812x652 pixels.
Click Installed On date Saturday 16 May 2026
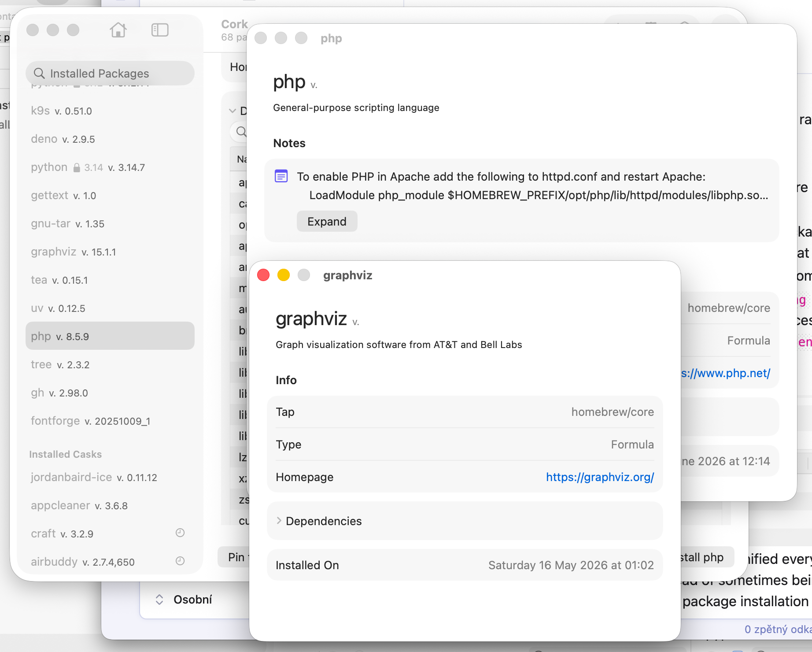pos(571,565)
